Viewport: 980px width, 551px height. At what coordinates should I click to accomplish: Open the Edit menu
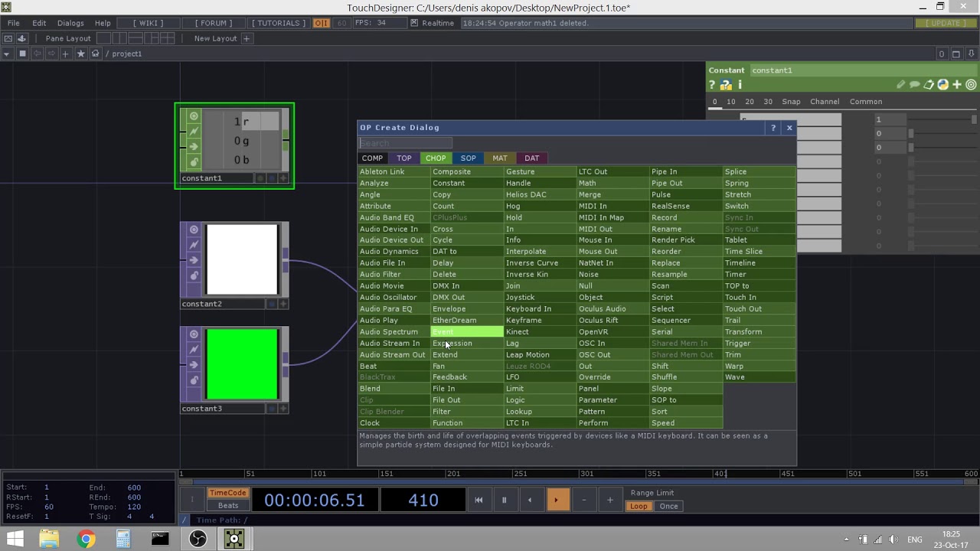[x=39, y=23]
